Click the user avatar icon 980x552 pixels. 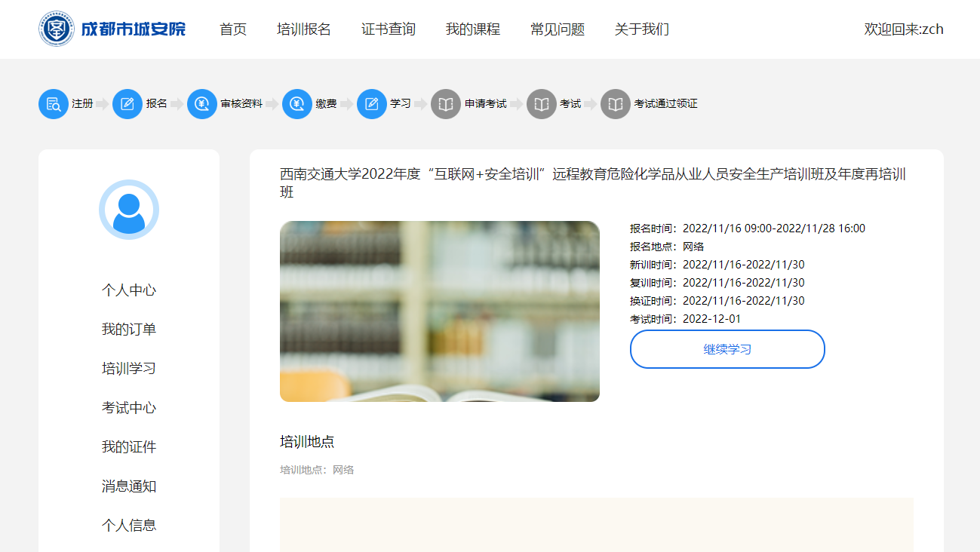point(128,209)
